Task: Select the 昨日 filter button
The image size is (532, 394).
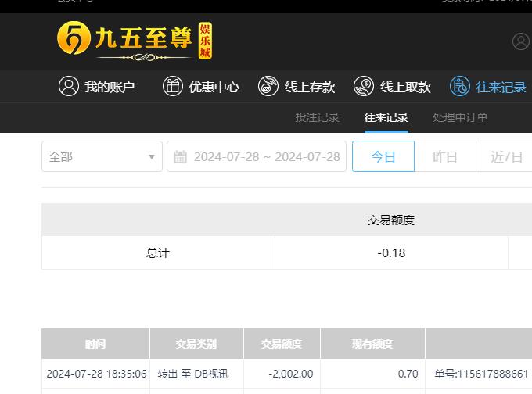Action: pyautogui.click(x=445, y=156)
